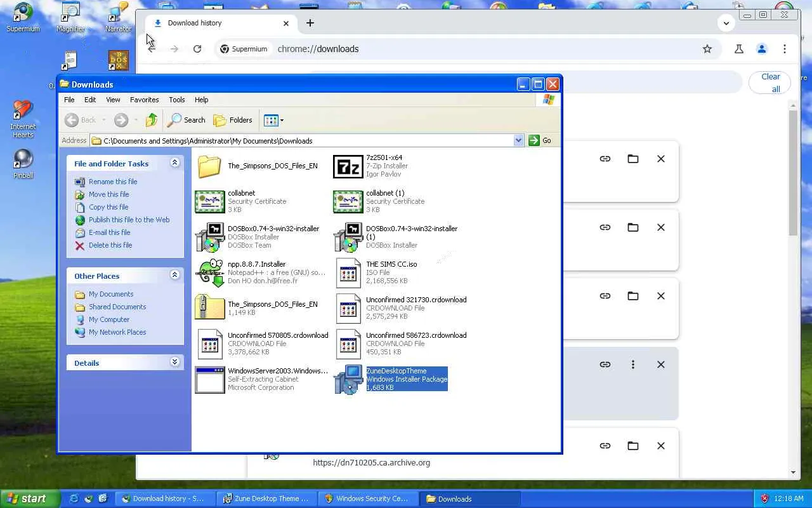
Task: Bookmark this page with the star icon
Action: click(x=707, y=49)
